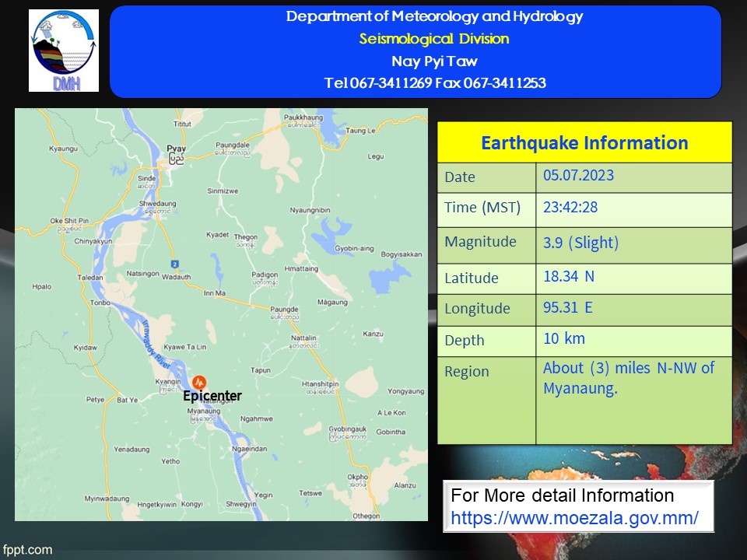Click the Nyaungnibin label on the map
This screenshot has width=747, height=560.
click(x=310, y=209)
